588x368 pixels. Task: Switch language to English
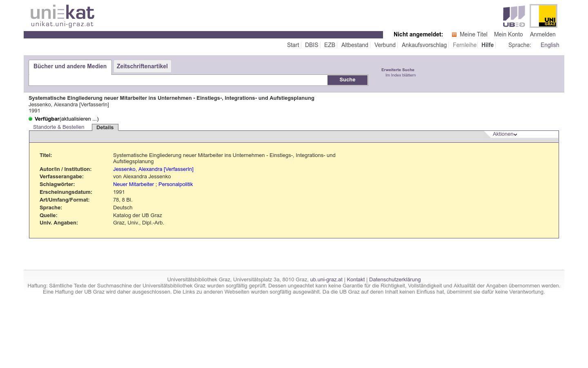point(550,45)
